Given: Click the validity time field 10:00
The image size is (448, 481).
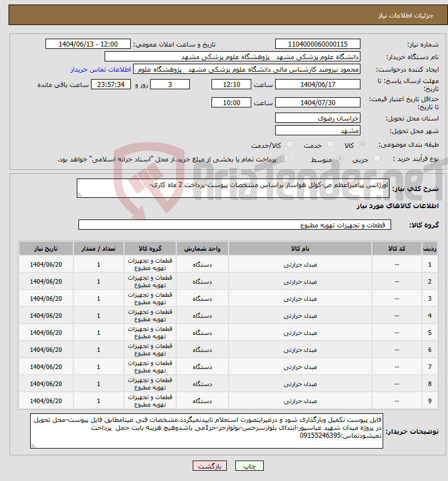Looking at the screenshot, I should (x=231, y=102).
